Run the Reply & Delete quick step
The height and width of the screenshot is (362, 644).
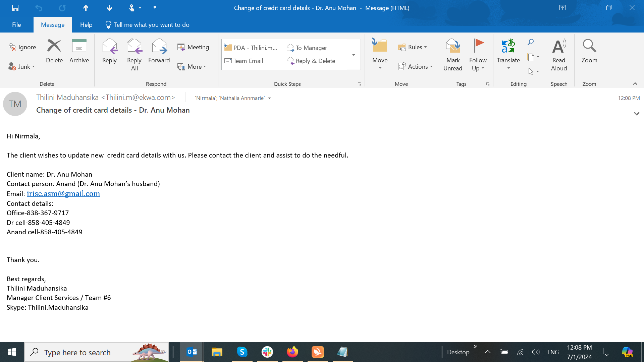coord(311,61)
